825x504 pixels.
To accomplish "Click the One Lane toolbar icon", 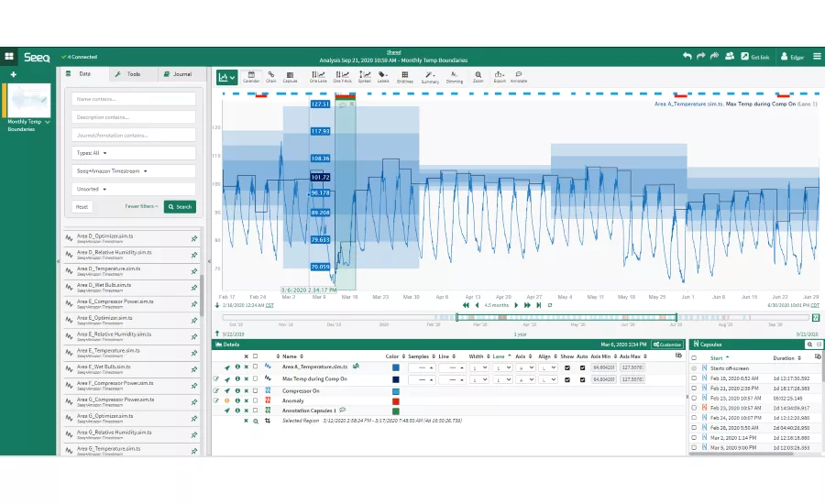I will tap(318, 77).
